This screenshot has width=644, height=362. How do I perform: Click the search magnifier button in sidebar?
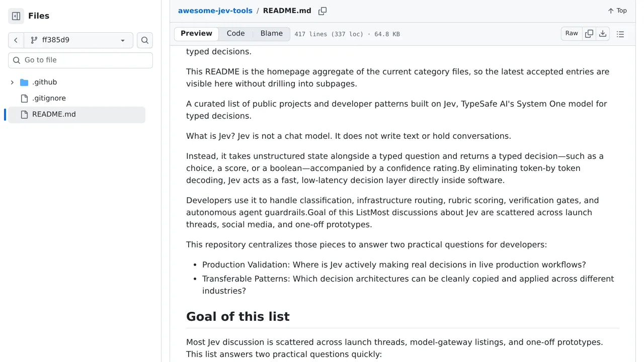(145, 40)
